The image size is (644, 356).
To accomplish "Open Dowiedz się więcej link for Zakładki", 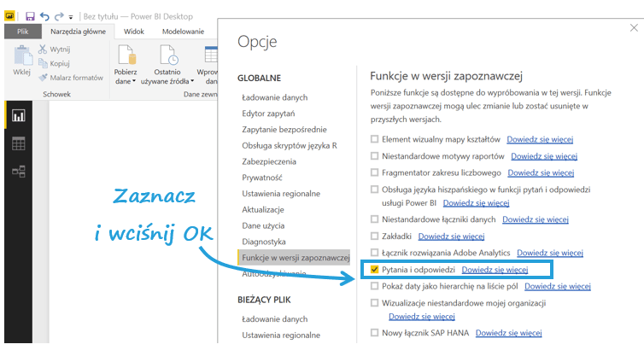I will click(x=451, y=236).
